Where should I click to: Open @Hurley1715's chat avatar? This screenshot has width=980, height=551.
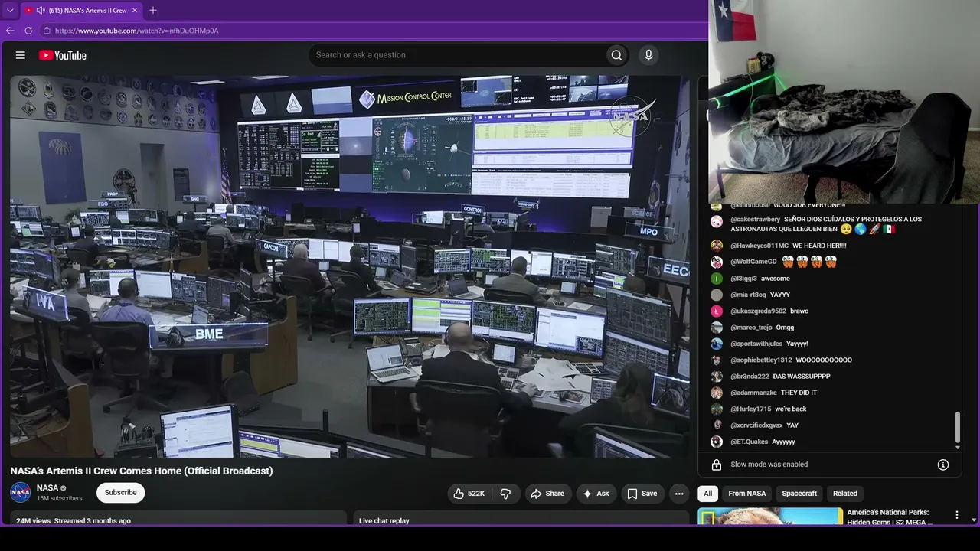coord(717,409)
